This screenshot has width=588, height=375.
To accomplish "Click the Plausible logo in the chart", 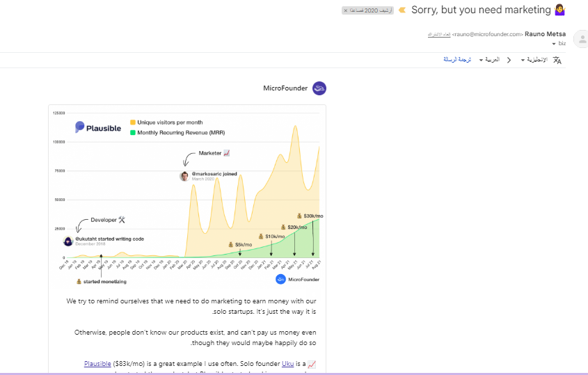I will coord(98,127).
